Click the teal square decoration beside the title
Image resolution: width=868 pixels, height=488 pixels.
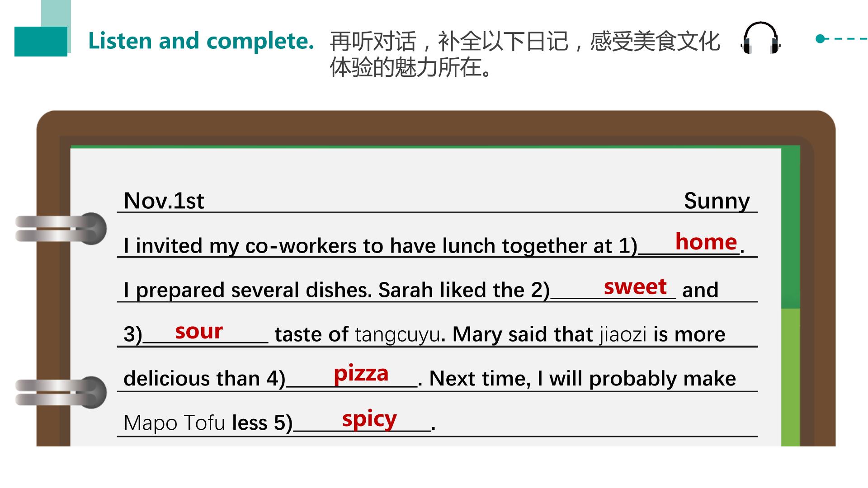[x=41, y=41]
